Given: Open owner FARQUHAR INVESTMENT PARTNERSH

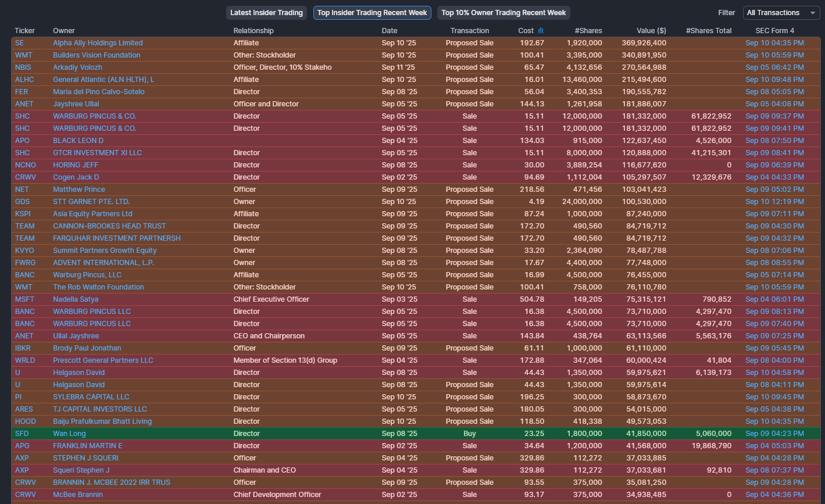Looking at the screenshot, I should [x=117, y=238].
